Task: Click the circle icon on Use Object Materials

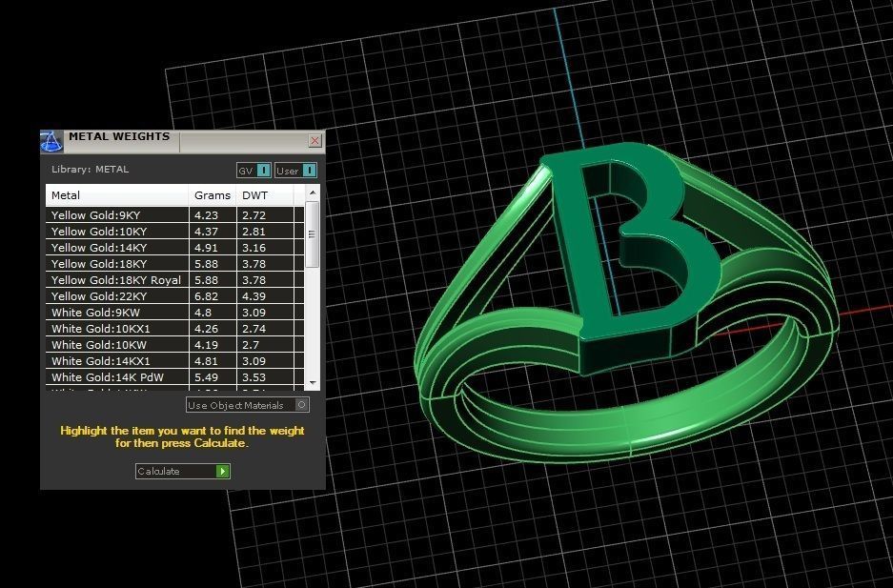Action: [x=301, y=404]
